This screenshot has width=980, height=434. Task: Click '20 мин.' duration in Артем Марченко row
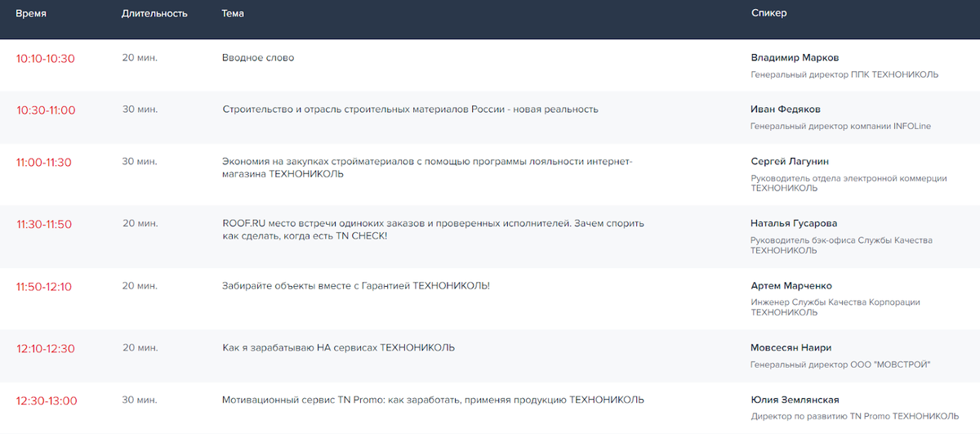click(x=140, y=286)
